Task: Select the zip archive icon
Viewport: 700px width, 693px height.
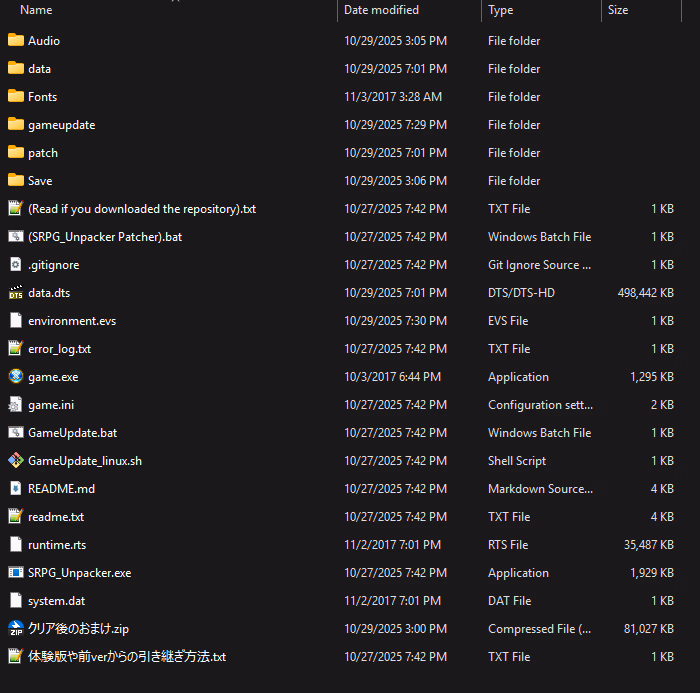Action: click(15, 629)
